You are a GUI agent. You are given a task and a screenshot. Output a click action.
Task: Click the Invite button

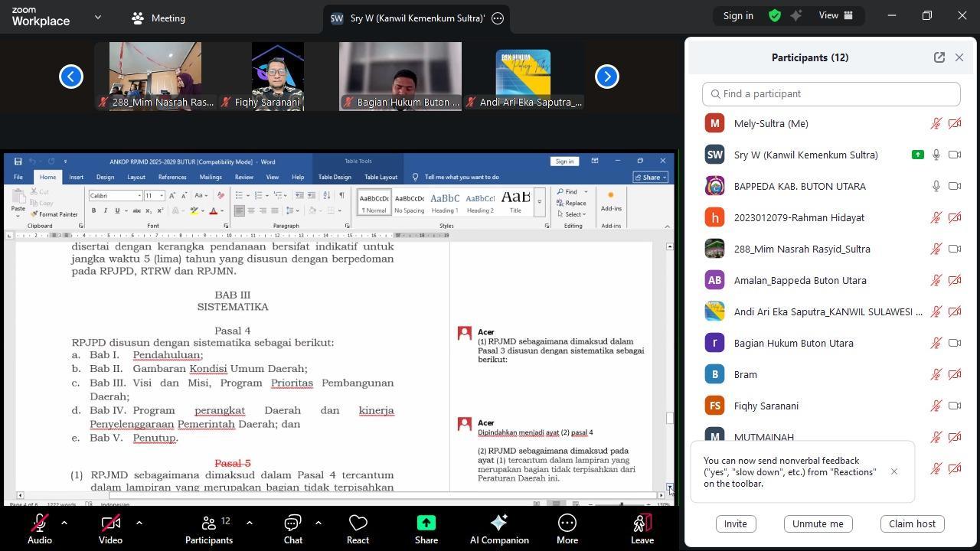(735, 523)
